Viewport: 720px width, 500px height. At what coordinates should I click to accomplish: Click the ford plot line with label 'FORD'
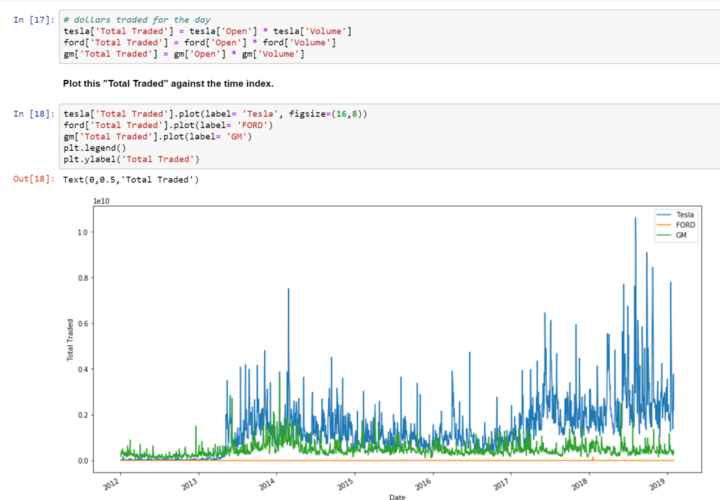tap(168, 125)
